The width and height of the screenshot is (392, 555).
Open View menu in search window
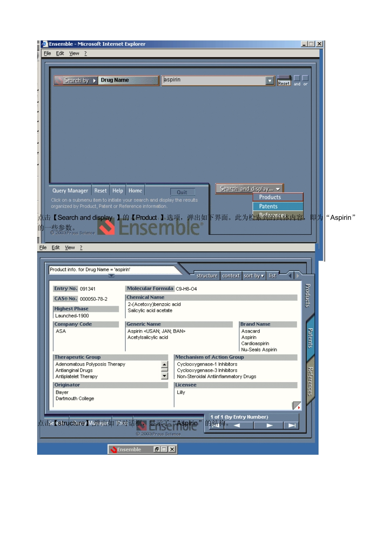point(74,53)
